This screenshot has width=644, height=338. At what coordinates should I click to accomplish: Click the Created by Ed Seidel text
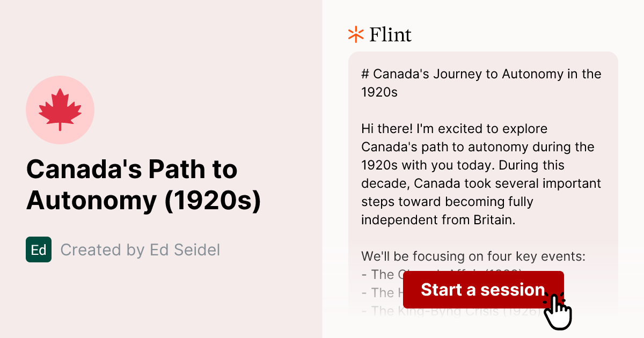140,249
